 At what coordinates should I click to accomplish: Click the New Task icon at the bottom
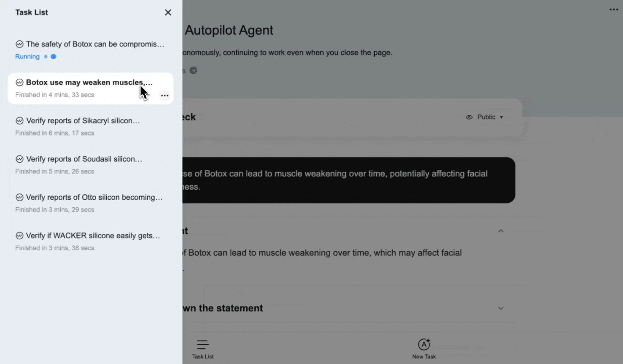(x=424, y=344)
